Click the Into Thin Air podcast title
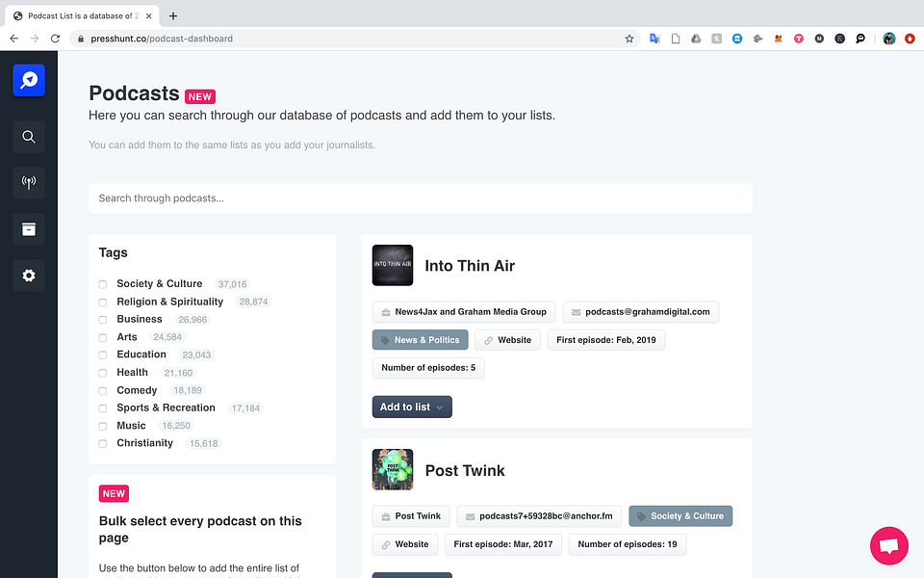The height and width of the screenshot is (578, 924). 470,266
